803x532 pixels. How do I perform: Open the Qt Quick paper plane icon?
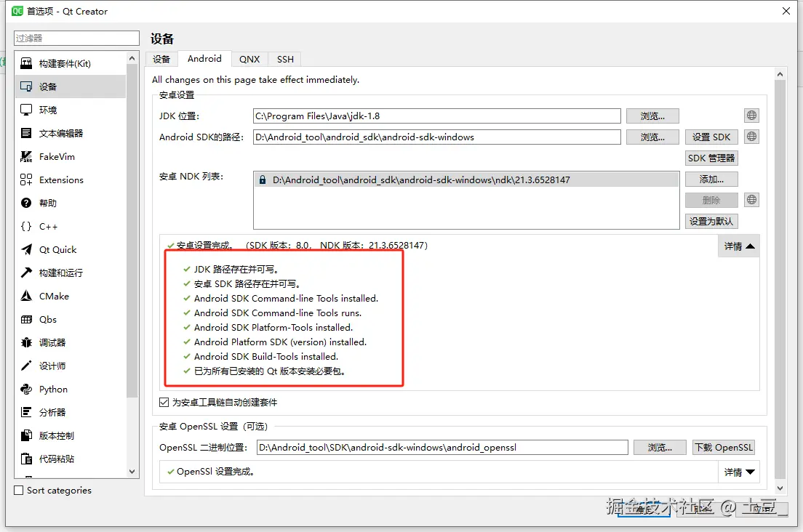(26, 249)
